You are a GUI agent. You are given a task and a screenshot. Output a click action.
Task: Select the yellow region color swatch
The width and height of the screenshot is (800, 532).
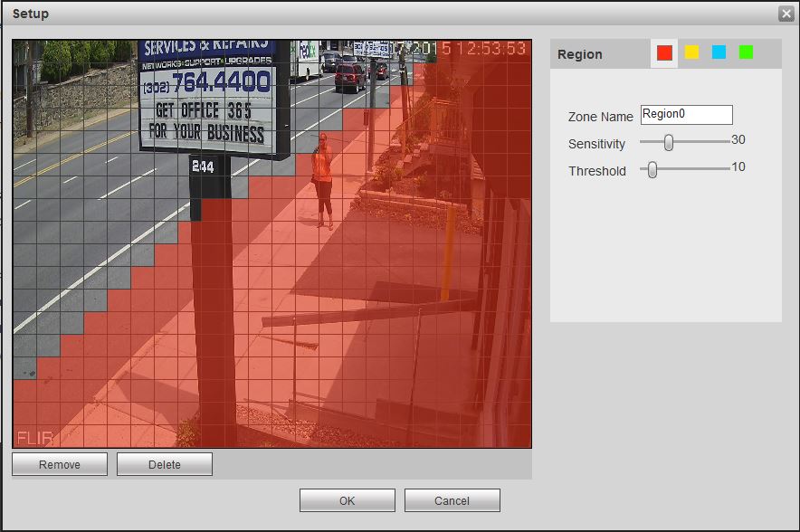pos(691,52)
